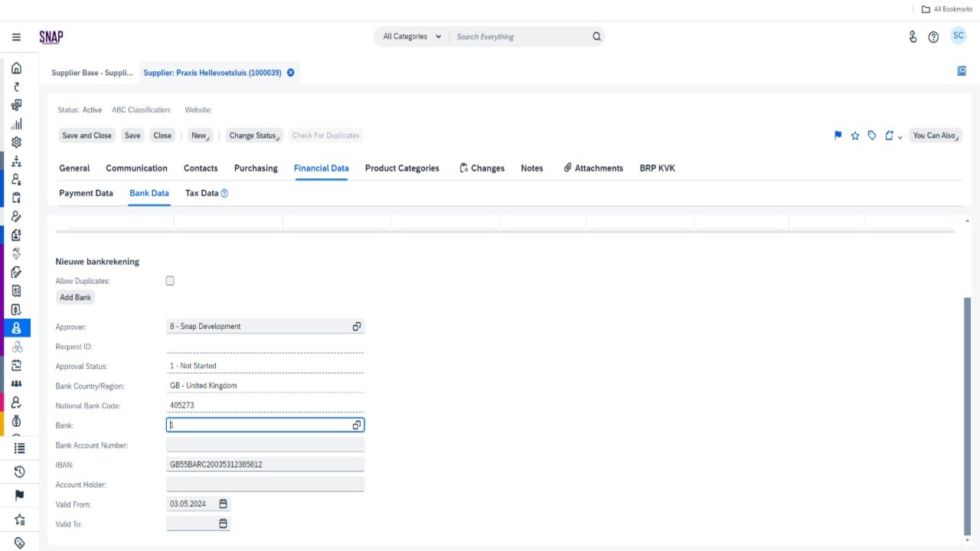Click the Save and Close button

tap(87, 135)
